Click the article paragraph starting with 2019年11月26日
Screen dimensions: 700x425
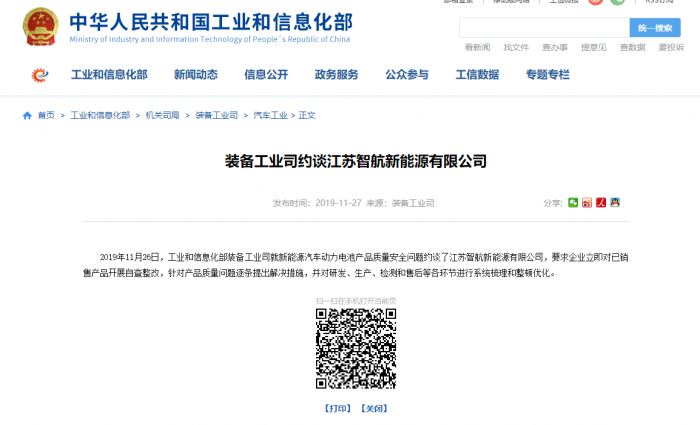(356, 265)
